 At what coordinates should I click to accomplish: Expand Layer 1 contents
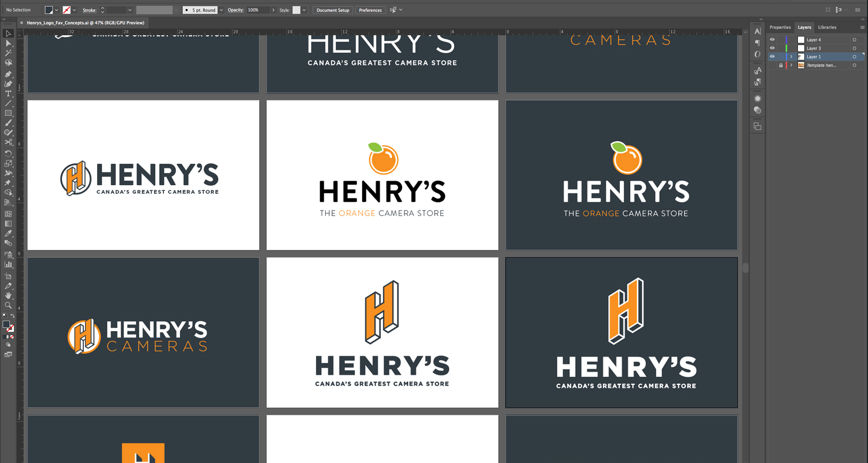(791, 57)
